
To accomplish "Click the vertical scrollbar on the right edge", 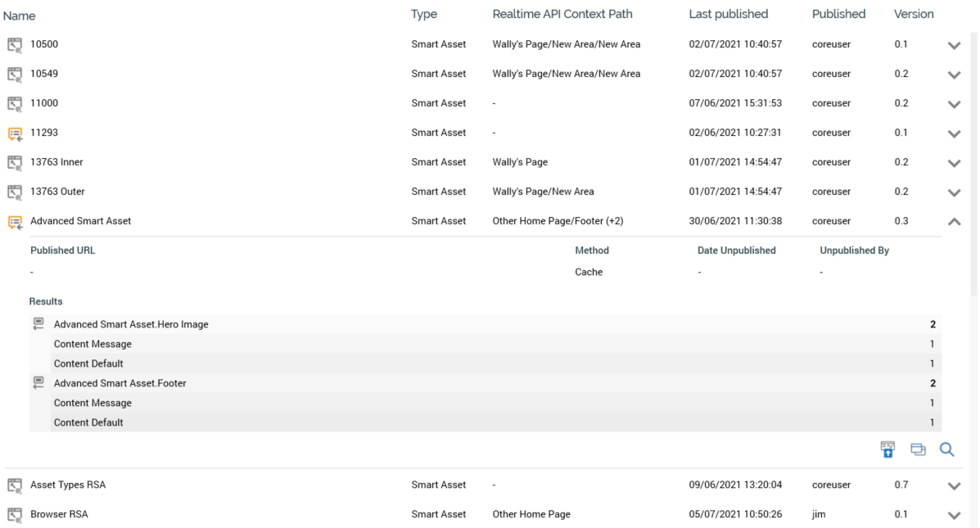I will [x=974, y=246].
